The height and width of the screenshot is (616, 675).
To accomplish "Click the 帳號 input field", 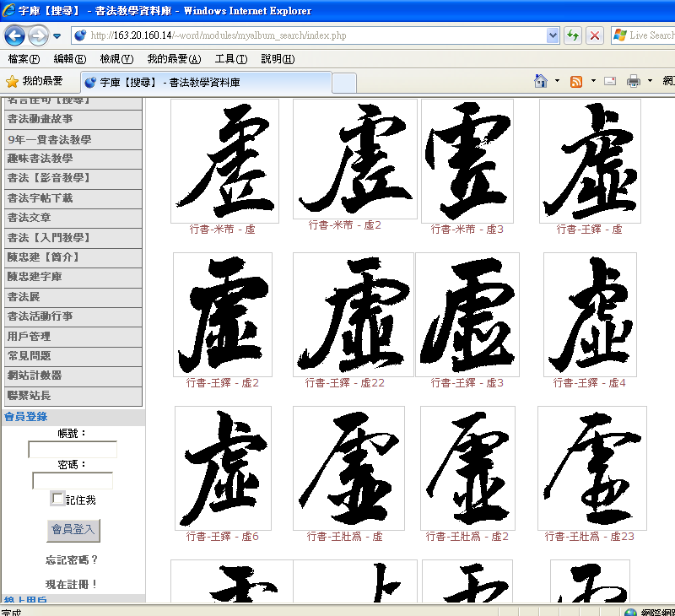I will [73, 450].
